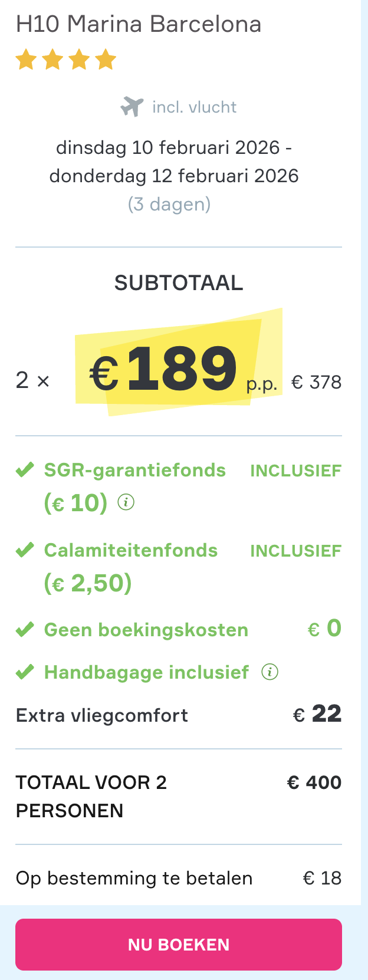
Task: Toggle the Extra vliegcomfort option
Action: pos(101,715)
